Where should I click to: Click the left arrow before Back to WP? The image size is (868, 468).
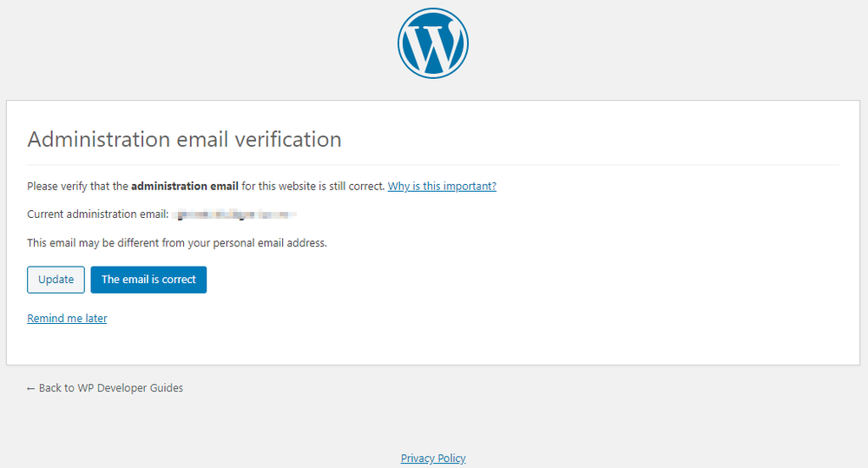[30, 389]
